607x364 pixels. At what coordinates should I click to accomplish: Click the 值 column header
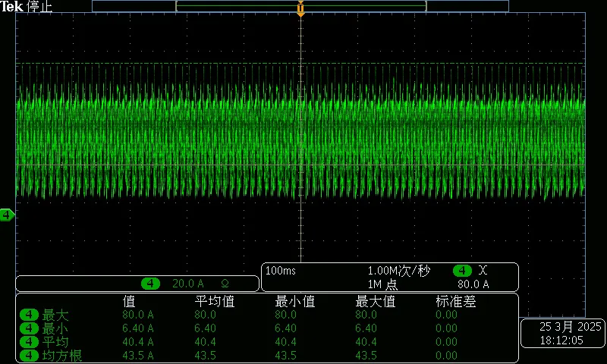pyautogui.click(x=129, y=301)
